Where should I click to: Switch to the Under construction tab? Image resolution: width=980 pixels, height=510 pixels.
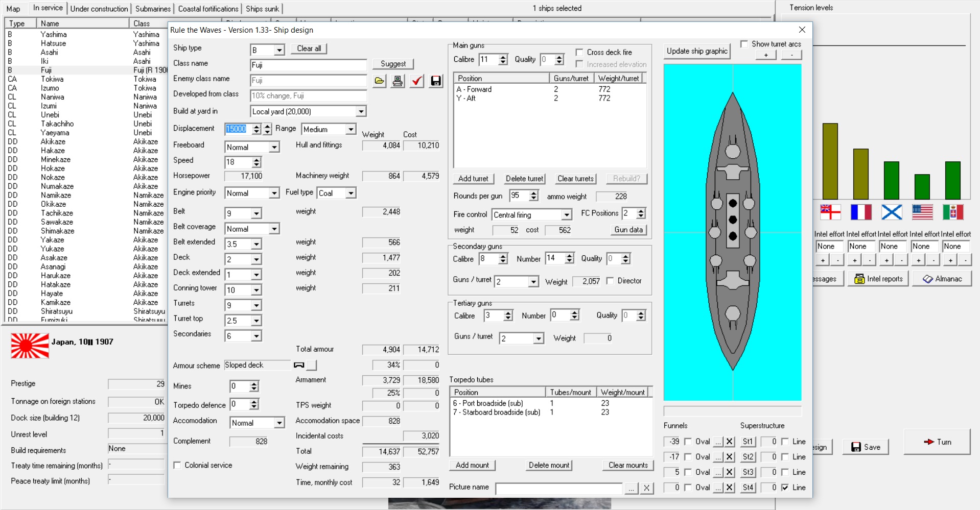(99, 9)
